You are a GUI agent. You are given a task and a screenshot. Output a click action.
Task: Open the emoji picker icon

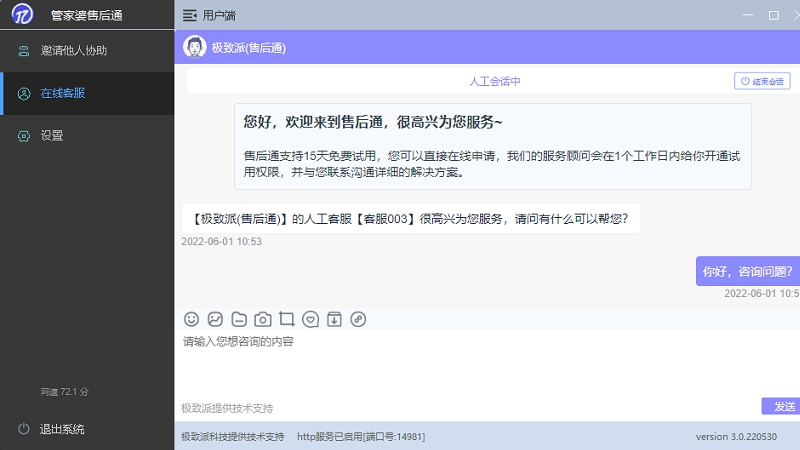[191, 319]
